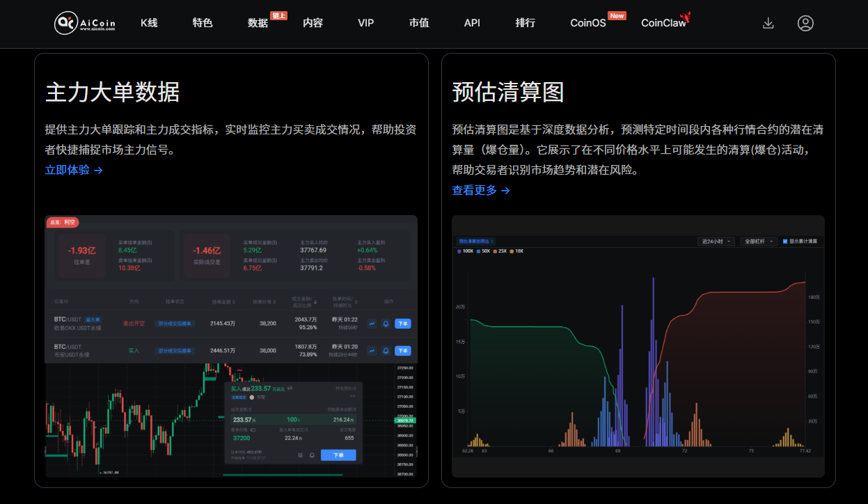The height and width of the screenshot is (504, 868).
Task: Open the 近24小时 time range dropdown
Action: (x=716, y=240)
